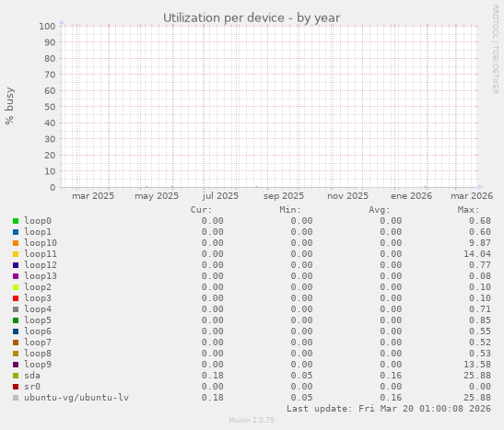
Task: Click the Avg: column header
Action: point(380,210)
